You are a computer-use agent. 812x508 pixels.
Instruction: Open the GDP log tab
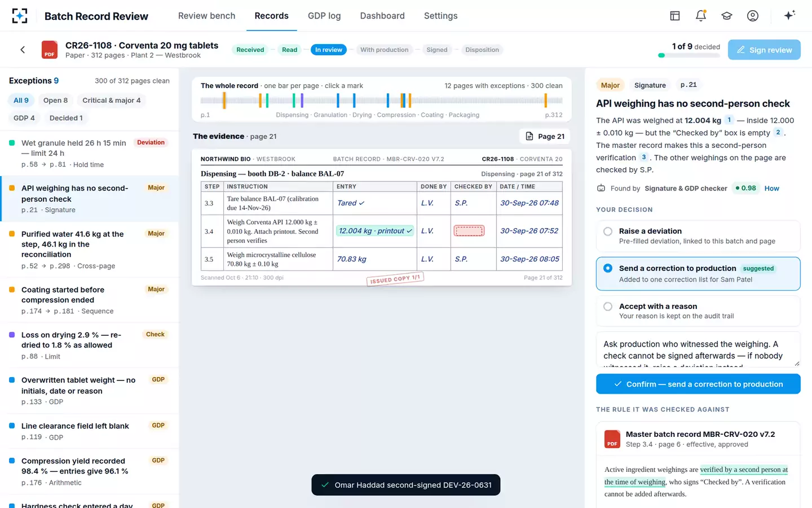point(324,16)
